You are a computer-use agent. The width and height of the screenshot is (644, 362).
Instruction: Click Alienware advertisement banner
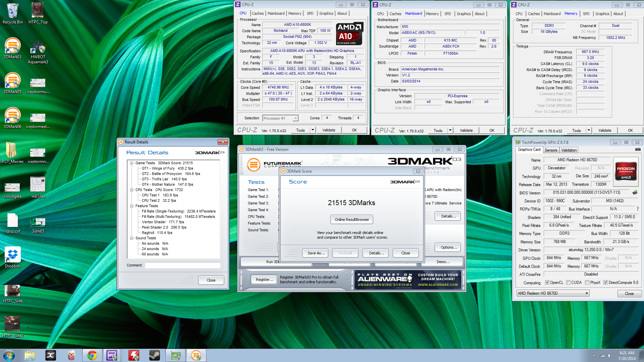408,280
